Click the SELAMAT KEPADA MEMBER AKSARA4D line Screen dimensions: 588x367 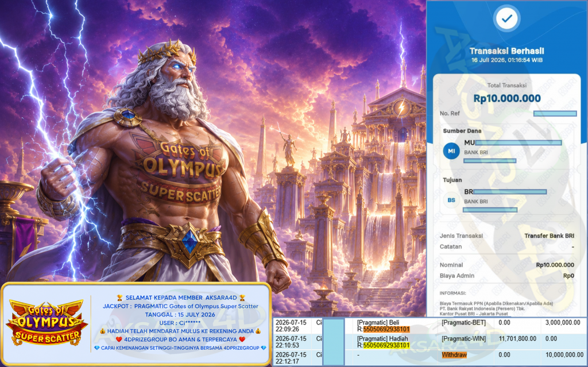click(181, 298)
